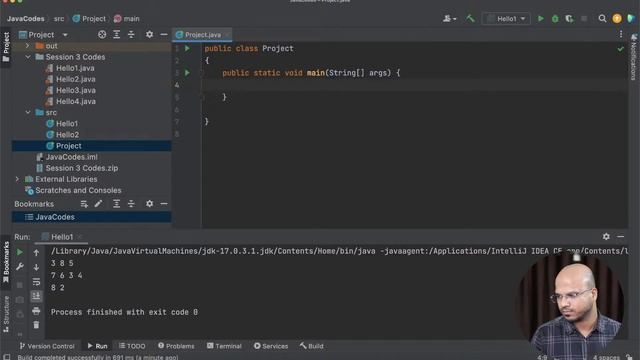
Task: Hide the Project tool window
Action: coord(164,35)
